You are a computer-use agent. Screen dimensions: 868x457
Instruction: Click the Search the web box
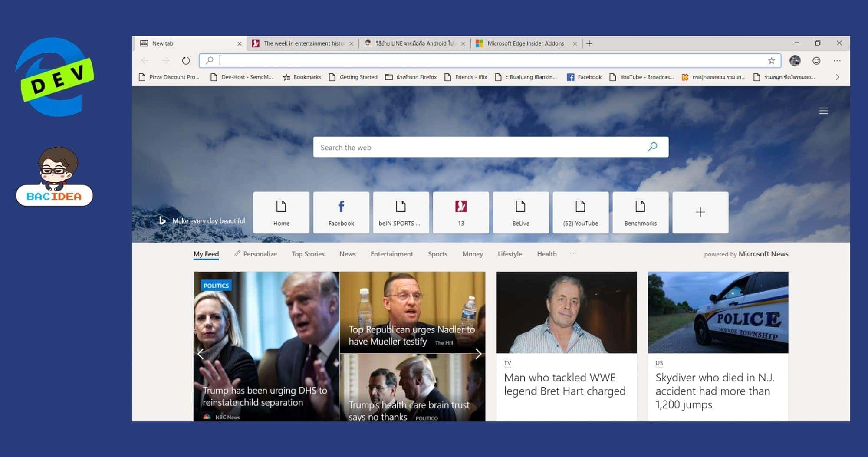(x=490, y=147)
